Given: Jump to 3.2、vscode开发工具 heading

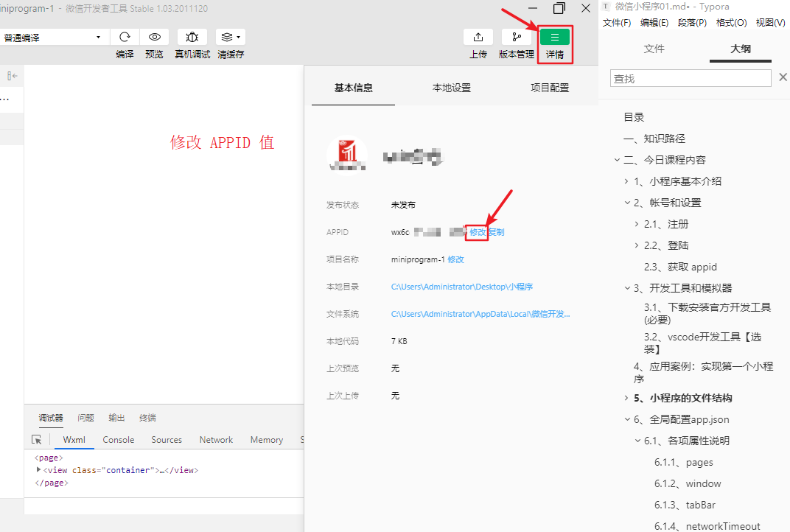Looking at the screenshot, I should (702, 343).
